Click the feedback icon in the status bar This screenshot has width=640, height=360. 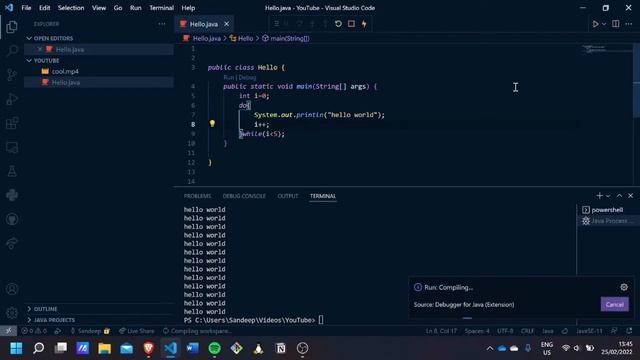[x=614, y=331]
